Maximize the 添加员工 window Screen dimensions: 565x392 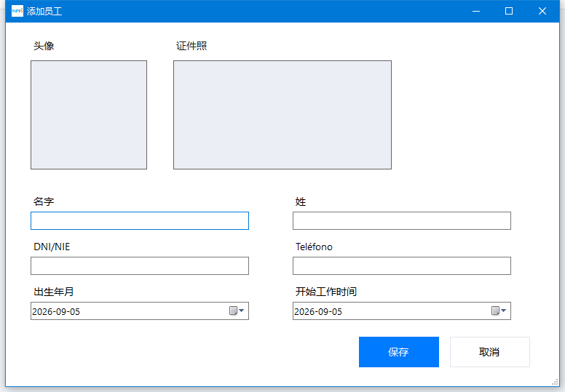[x=509, y=11]
